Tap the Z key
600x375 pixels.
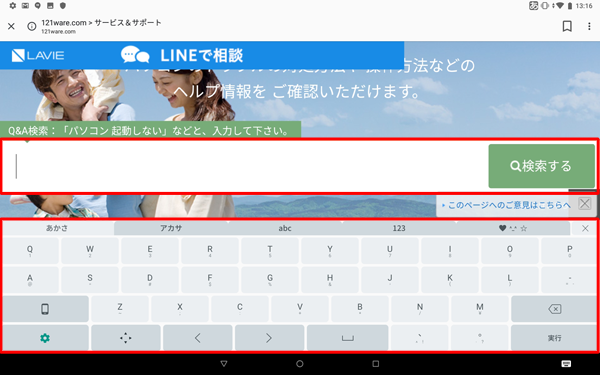point(120,309)
